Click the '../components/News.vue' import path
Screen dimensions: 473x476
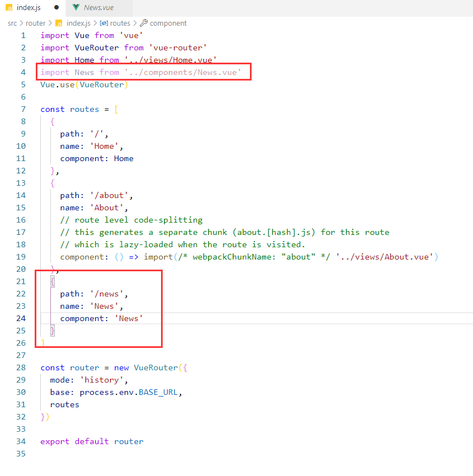pyautogui.click(x=183, y=72)
